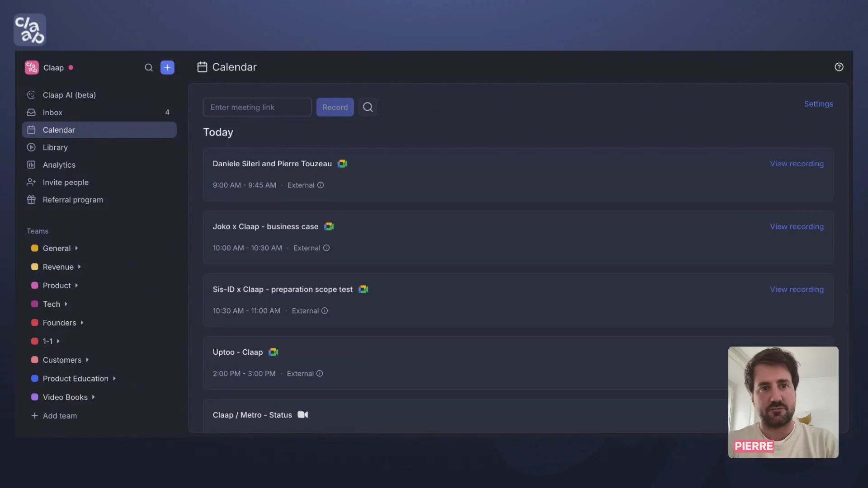Click External info icon on 10:00 AM meeting
868x488 pixels.
pos(326,248)
